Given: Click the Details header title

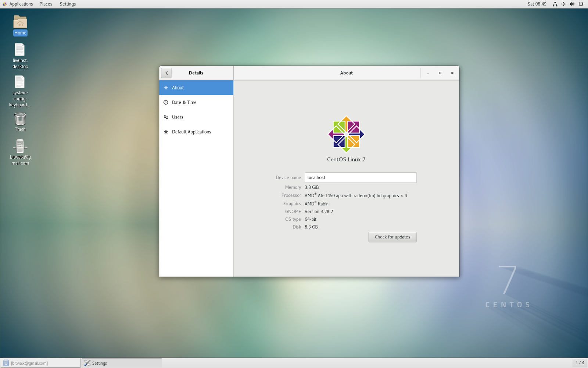Looking at the screenshot, I should (x=196, y=73).
